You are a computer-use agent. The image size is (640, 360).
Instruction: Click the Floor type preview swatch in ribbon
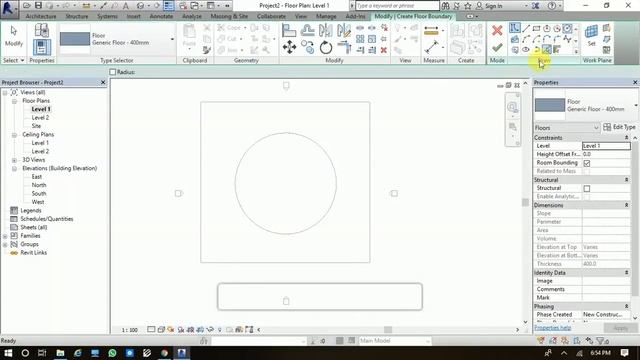75,39
